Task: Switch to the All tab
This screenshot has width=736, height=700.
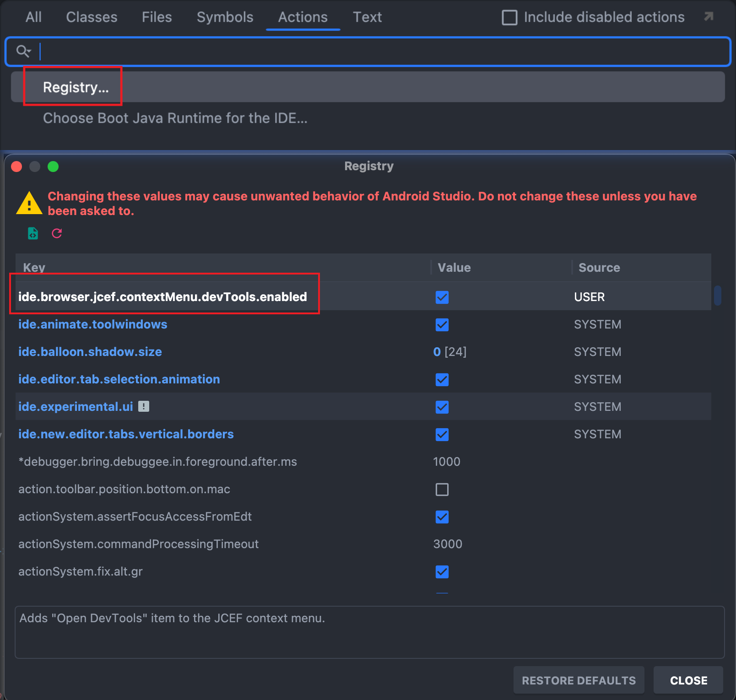Action: 33,17
